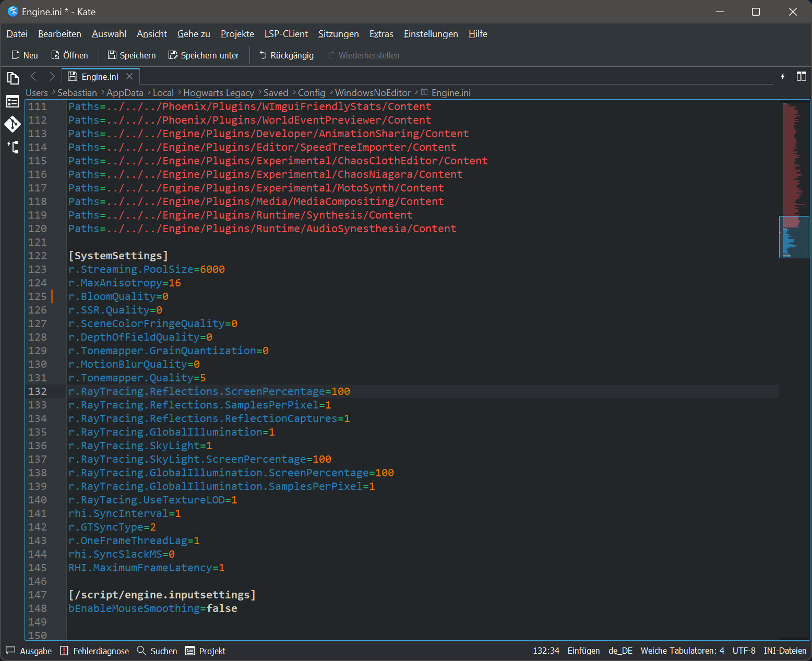
Task: Click line number 122 in gutter
Action: point(38,256)
